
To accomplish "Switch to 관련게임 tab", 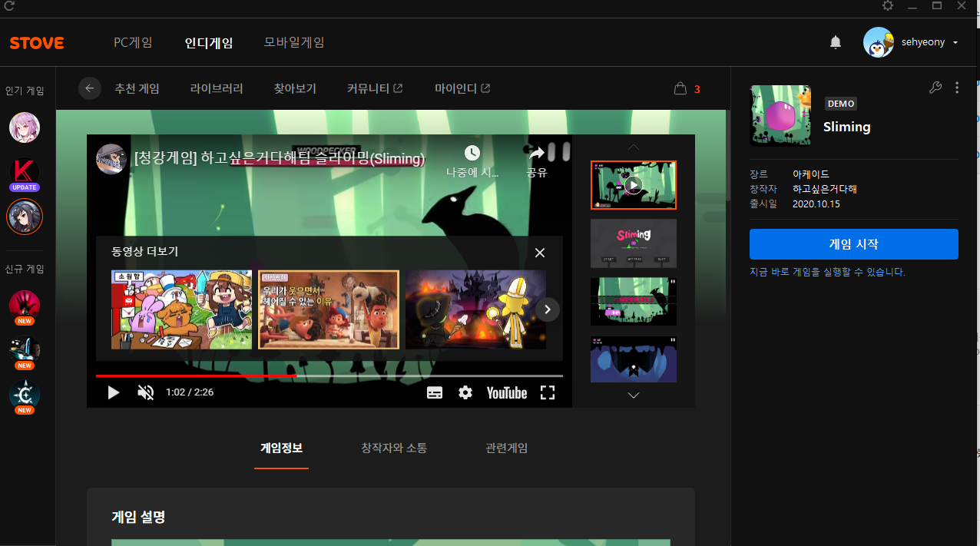I will 507,448.
